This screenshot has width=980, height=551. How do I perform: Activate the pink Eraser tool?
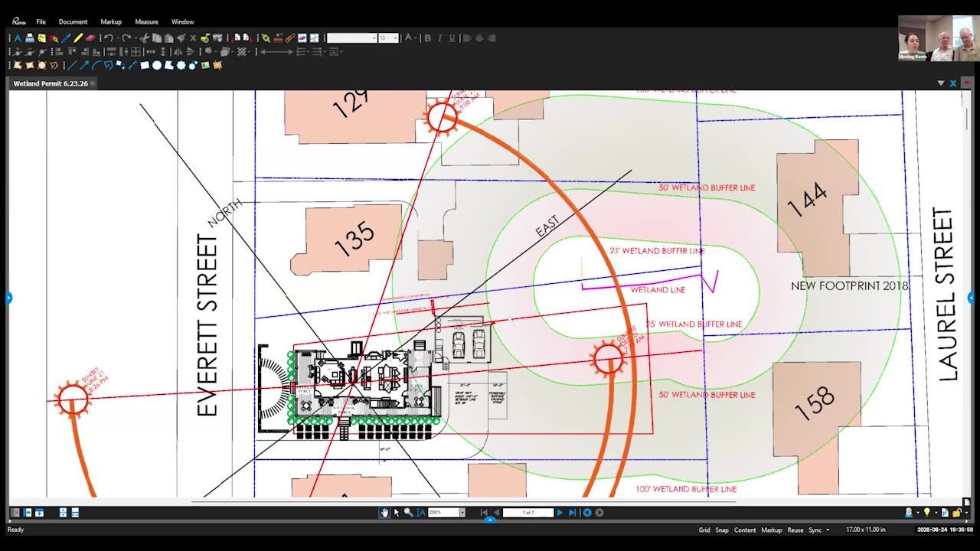pyautogui.click(x=90, y=38)
